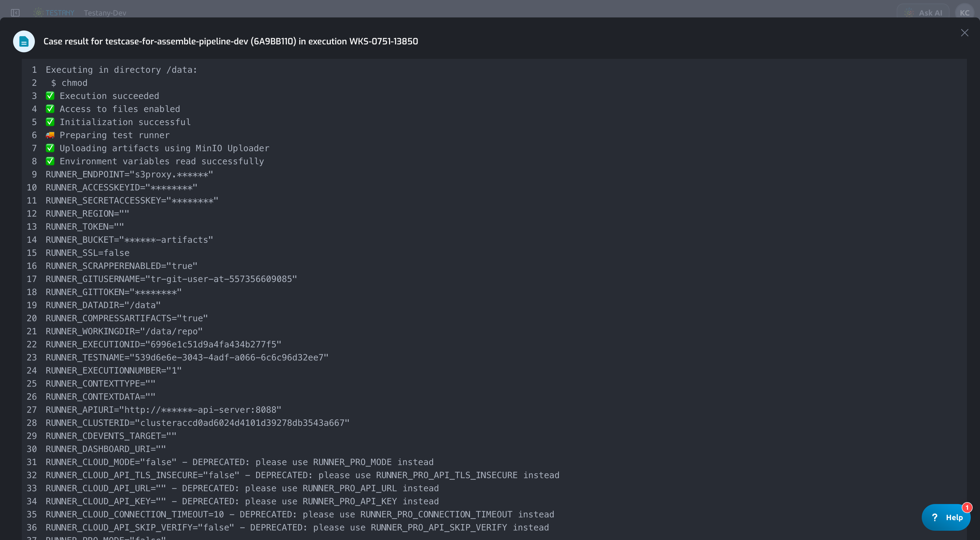
Task: Select the RUNNER_CLOUD_API_TLS_INSECURE line
Action: point(302,475)
